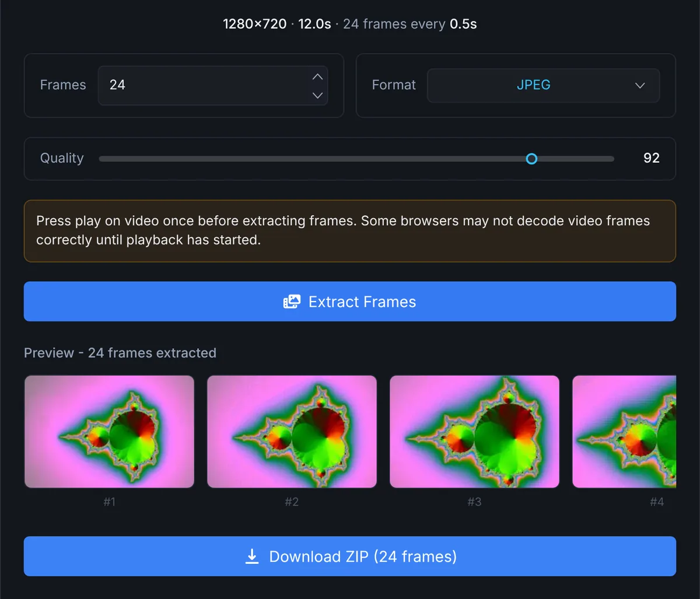Click the Download ZIP (24 frames) button
Image resolution: width=700 pixels, height=599 pixels.
click(350, 556)
